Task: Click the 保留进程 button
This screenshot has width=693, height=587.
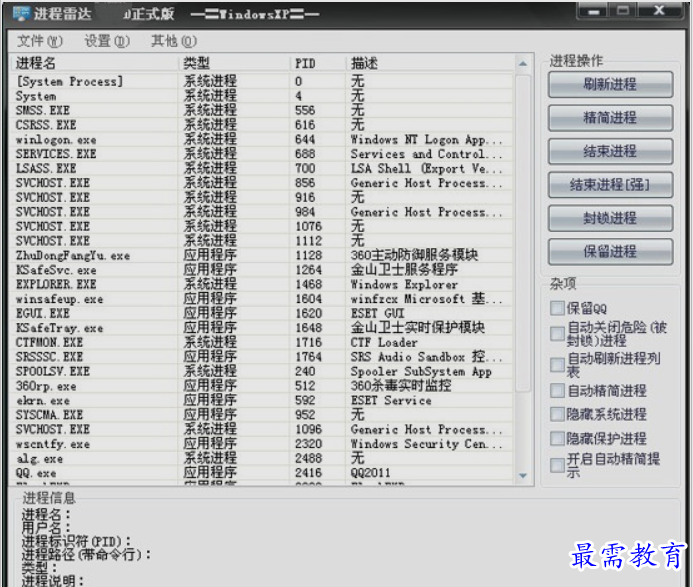Action: (x=610, y=252)
